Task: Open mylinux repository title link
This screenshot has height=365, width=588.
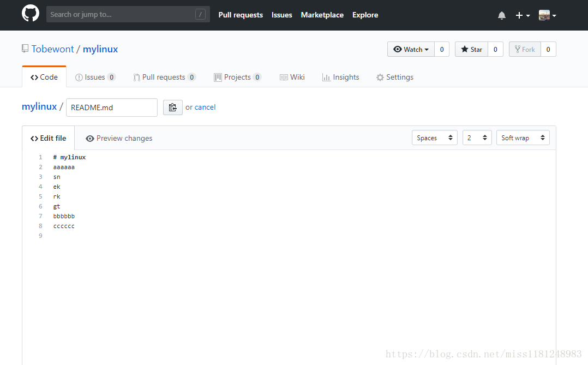Action: point(100,49)
